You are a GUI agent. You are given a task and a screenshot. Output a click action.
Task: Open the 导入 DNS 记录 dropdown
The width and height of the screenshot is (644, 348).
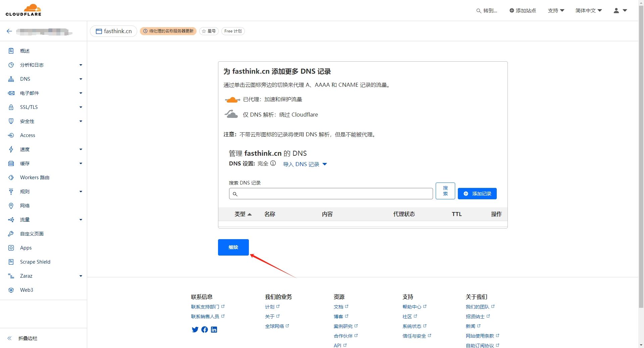[305, 164]
